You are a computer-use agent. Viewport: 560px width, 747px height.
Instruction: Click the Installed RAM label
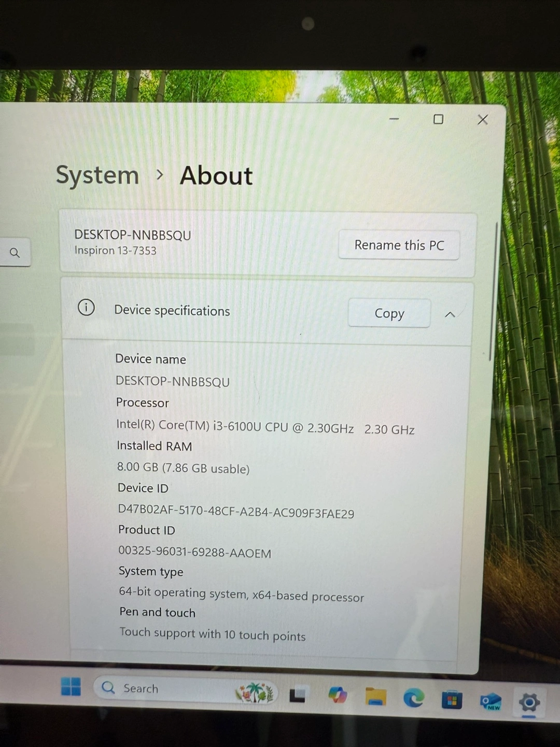tap(155, 446)
